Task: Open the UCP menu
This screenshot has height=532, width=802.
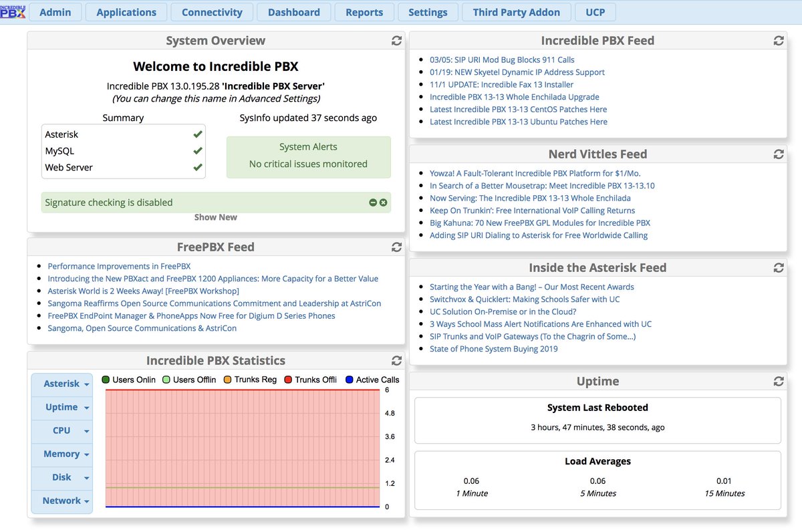Action: coord(595,12)
